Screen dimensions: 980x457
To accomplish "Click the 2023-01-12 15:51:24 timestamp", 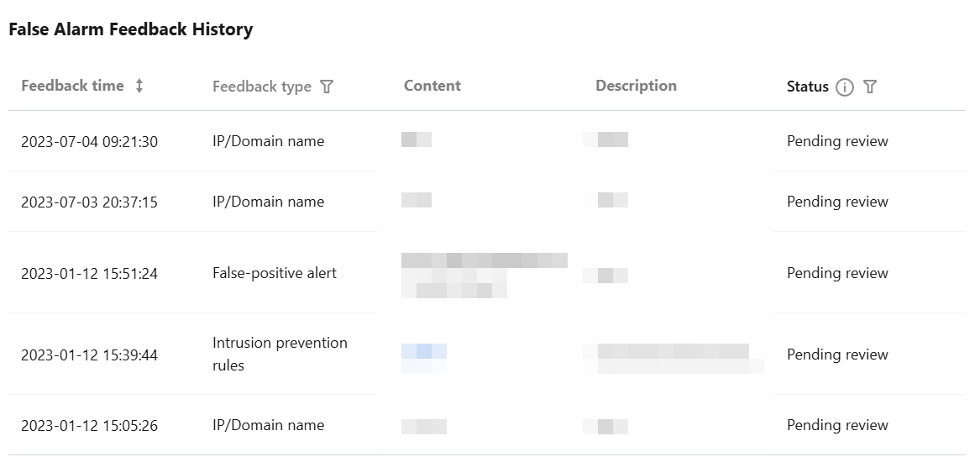I will click(89, 273).
